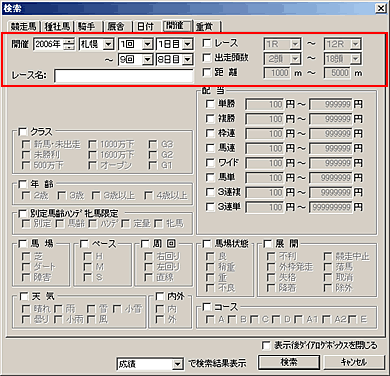This screenshot has height=376, width=390.
Task: Click the 2歳 age checkbox
Action: (x=26, y=195)
